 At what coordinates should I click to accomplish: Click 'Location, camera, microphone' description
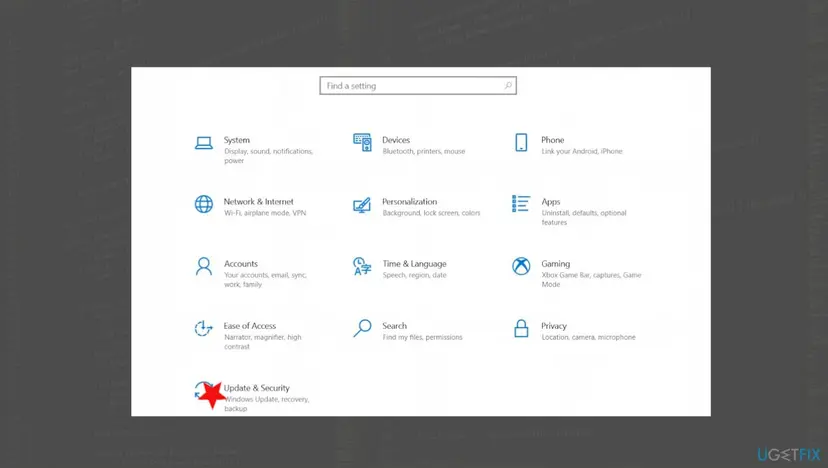(588, 337)
